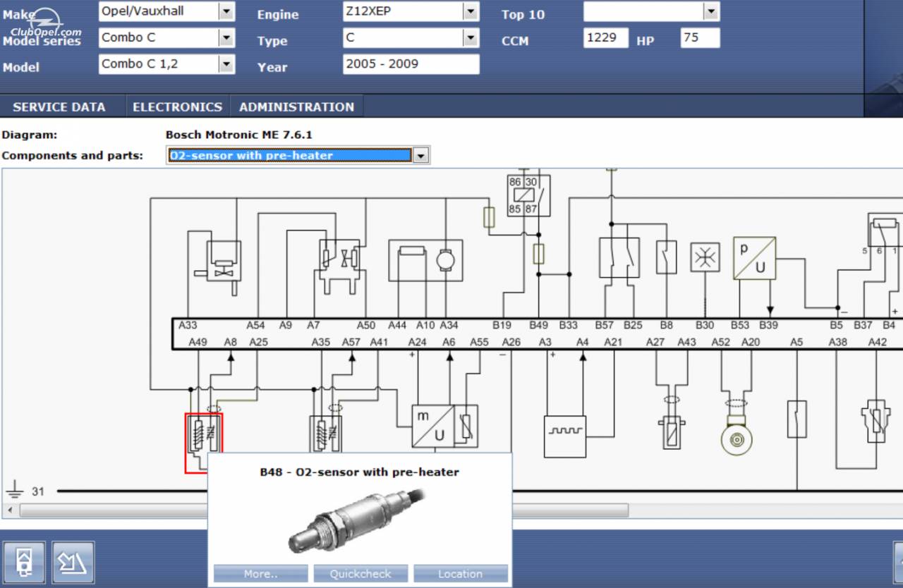Click the bottom-left fuse box icon button
Viewport: 903px width, 588px height.
(25, 562)
